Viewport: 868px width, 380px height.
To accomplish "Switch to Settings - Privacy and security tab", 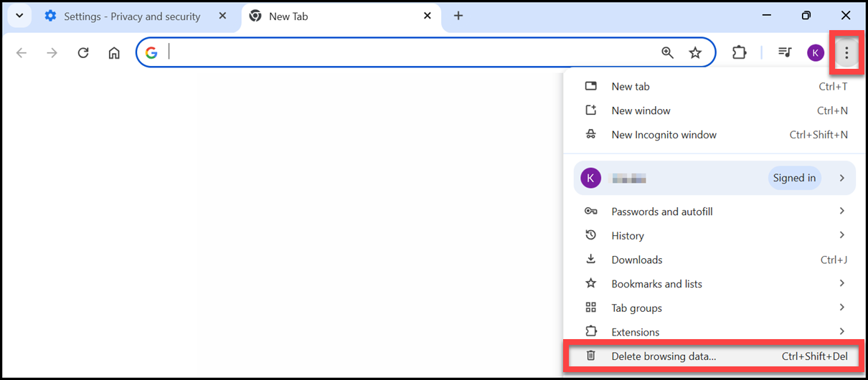I will tap(132, 16).
